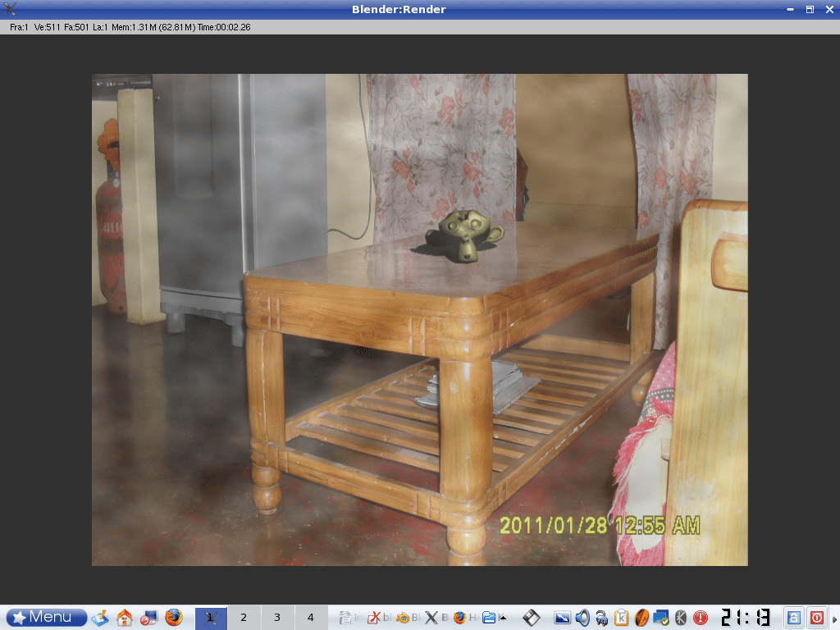
Task: Open the speaker volume control
Action: [582, 619]
